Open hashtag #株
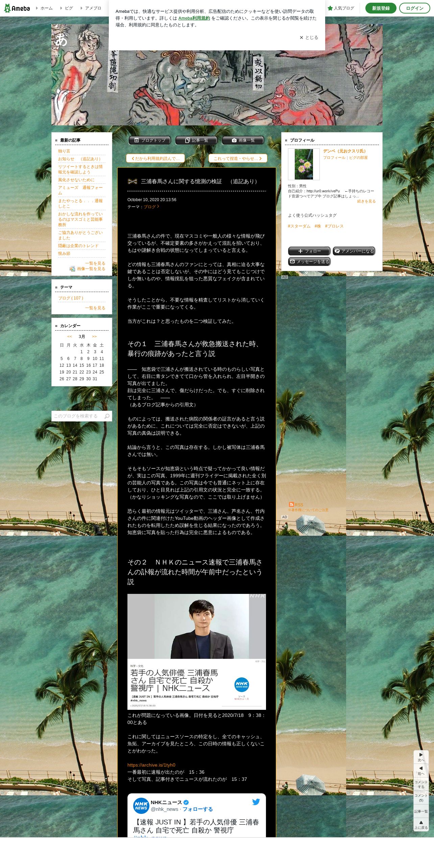 318,226
